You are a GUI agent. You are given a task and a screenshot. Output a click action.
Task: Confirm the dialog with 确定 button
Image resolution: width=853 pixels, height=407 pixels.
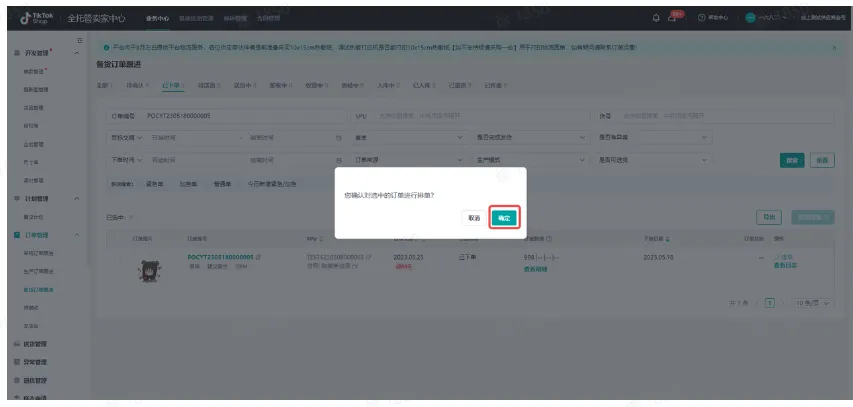[504, 218]
